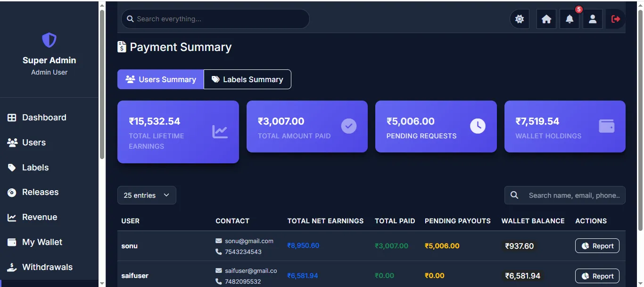Click the Dashboard grid icon in sidebar
644x287 pixels.
click(x=12, y=118)
